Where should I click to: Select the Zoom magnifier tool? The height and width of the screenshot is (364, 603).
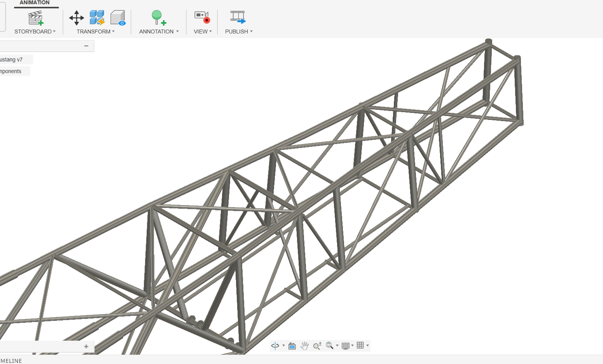coord(317,346)
